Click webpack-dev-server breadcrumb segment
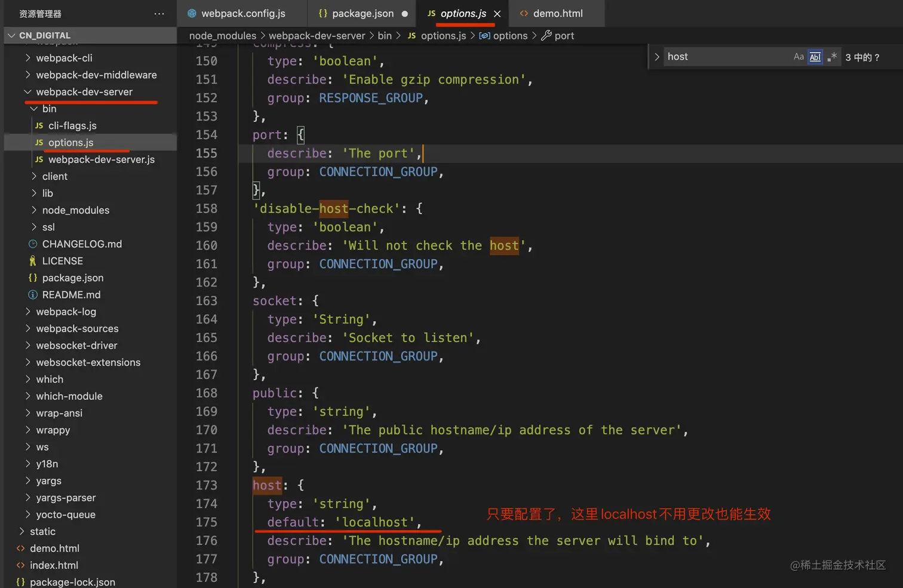Screen dimensions: 903x588 tap(317, 36)
